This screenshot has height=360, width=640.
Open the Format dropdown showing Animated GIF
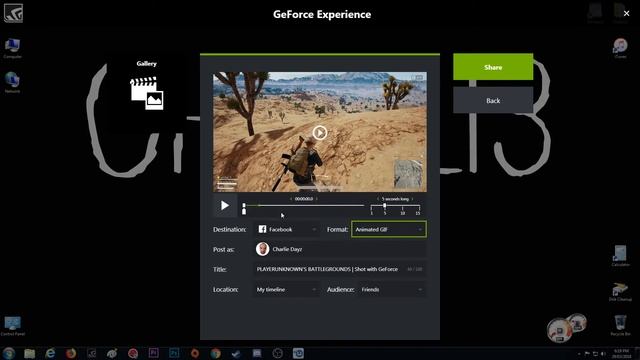point(389,229)
